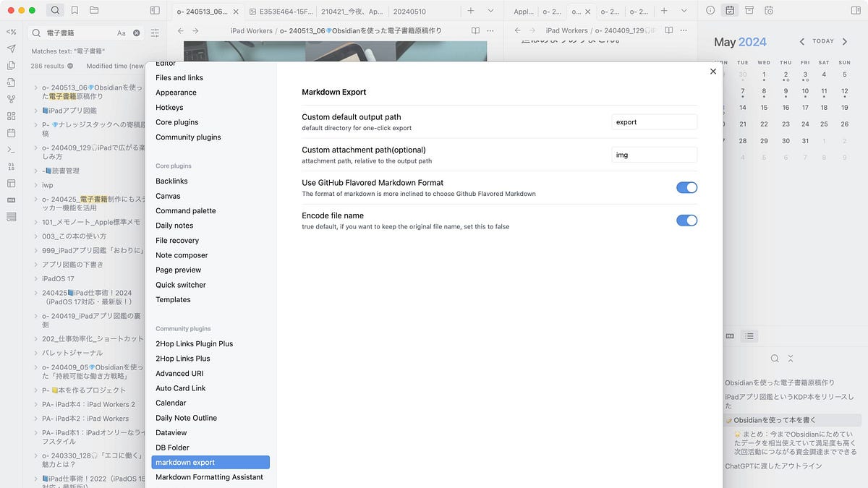
Task: Close the settings dialog
Action: [713, 72]
